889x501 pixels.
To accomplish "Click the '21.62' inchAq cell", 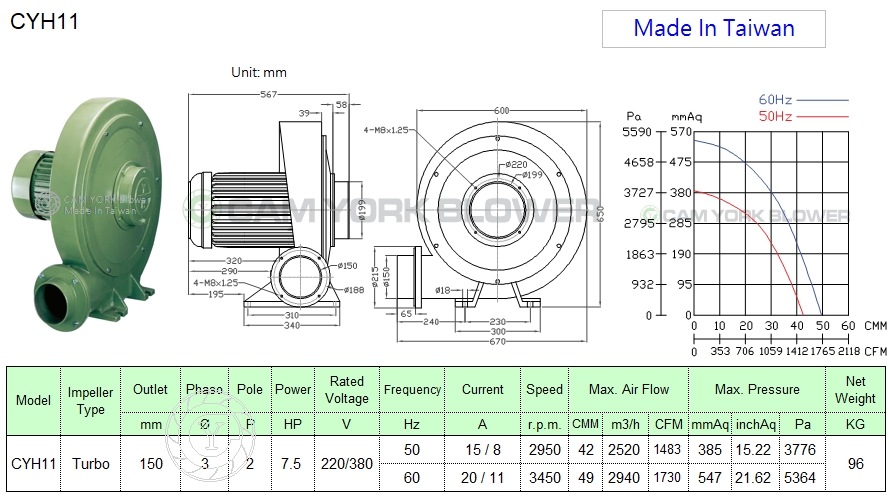I will pyautogui.click(x=753, y=478).
